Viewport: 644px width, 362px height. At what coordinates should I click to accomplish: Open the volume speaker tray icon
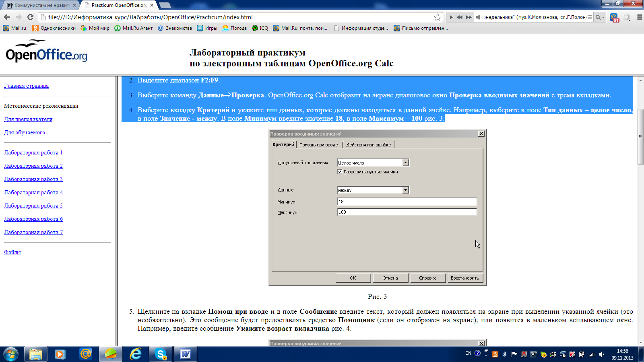pyautogui.click(x=601, y=354)
